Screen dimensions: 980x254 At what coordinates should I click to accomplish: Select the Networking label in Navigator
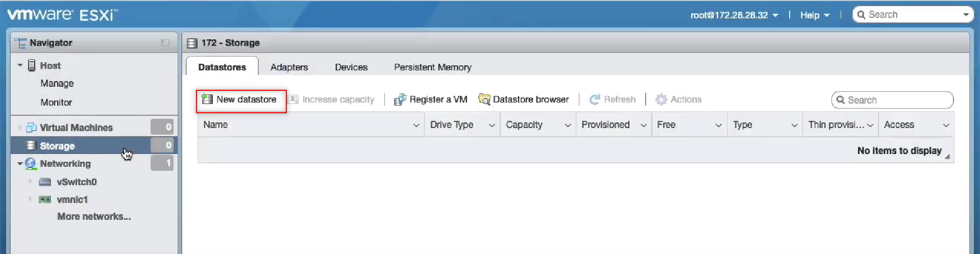(x=65, y=163)
